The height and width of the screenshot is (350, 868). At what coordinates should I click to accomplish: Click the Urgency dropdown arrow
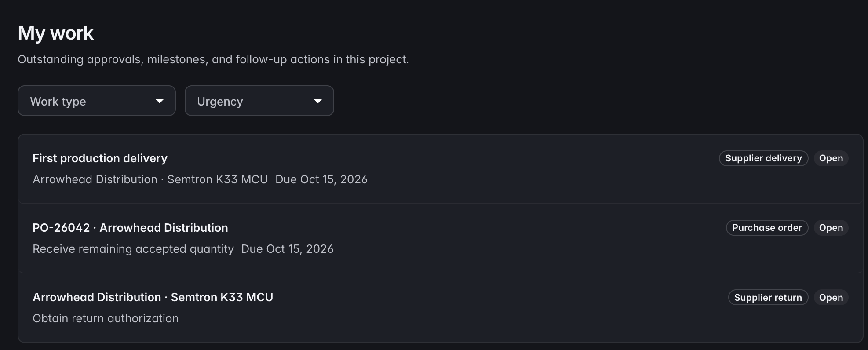pyautogui.click(x=318, y=101)
